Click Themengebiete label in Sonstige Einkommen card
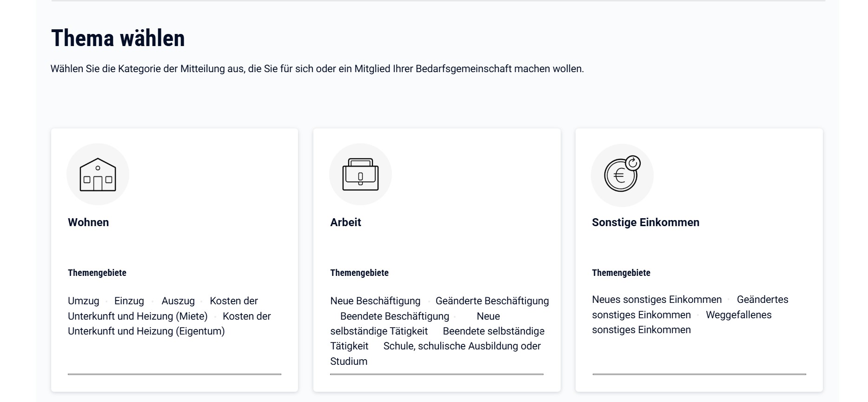Image resolution: width=868 pixels, height=402 pixels. 621,273
